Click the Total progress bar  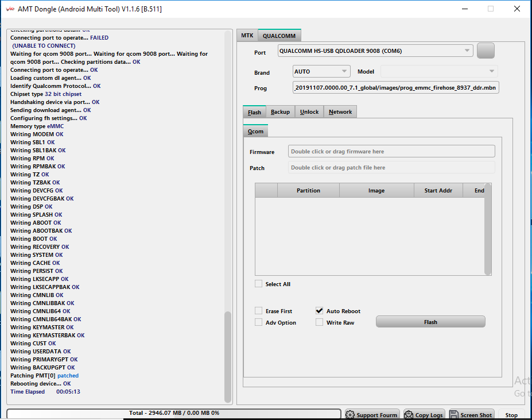(174, 413)
